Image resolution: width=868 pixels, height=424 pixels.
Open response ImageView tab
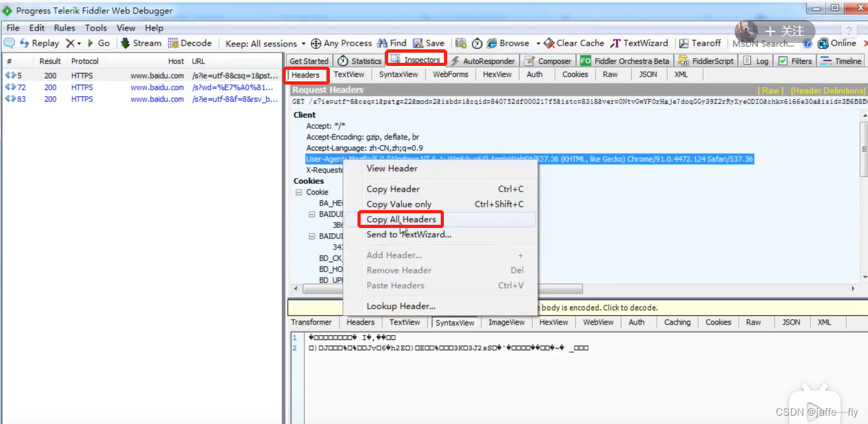[x=506, y=322]
